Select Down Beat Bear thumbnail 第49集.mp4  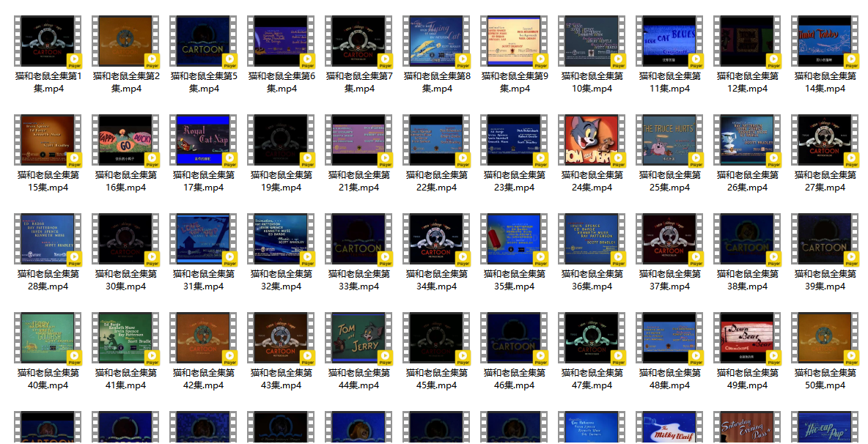pos(747,338)
